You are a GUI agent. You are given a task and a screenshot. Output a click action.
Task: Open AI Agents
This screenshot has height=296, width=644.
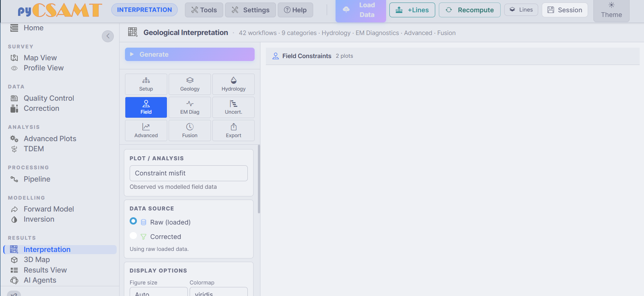point(33,280)
